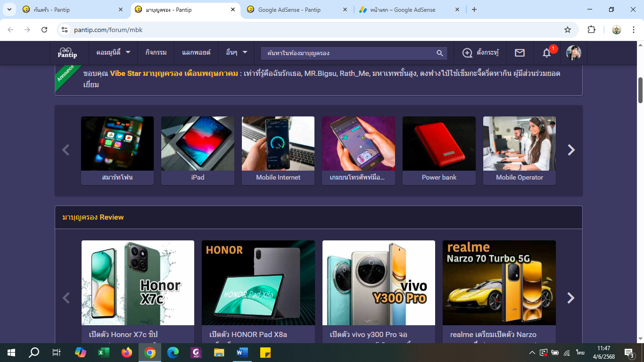Open the taskbar clock showing 11:47

click(x=603, y=353)
